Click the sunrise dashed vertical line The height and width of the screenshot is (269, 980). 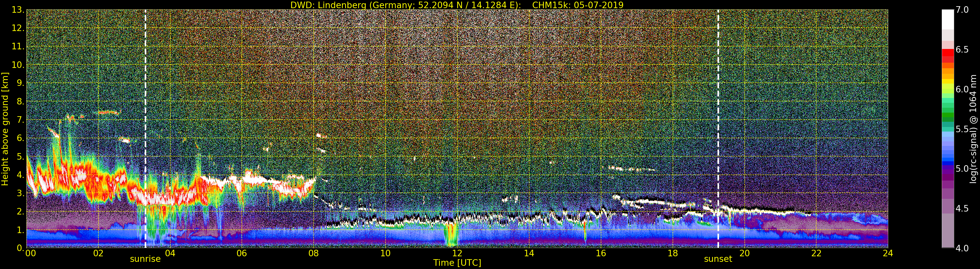[145, 129]
